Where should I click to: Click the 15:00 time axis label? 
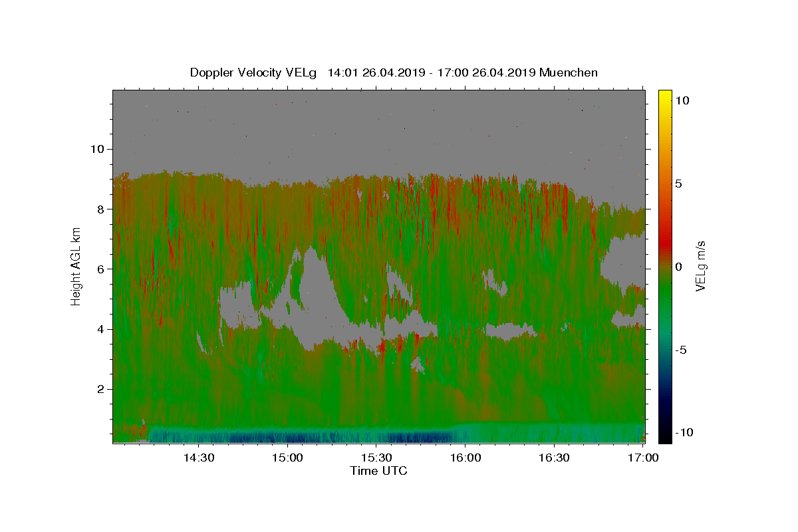(x=287, y=458)
